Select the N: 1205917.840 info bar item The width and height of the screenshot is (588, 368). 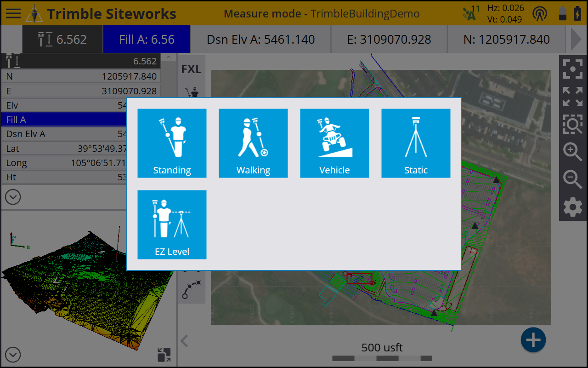507,40
